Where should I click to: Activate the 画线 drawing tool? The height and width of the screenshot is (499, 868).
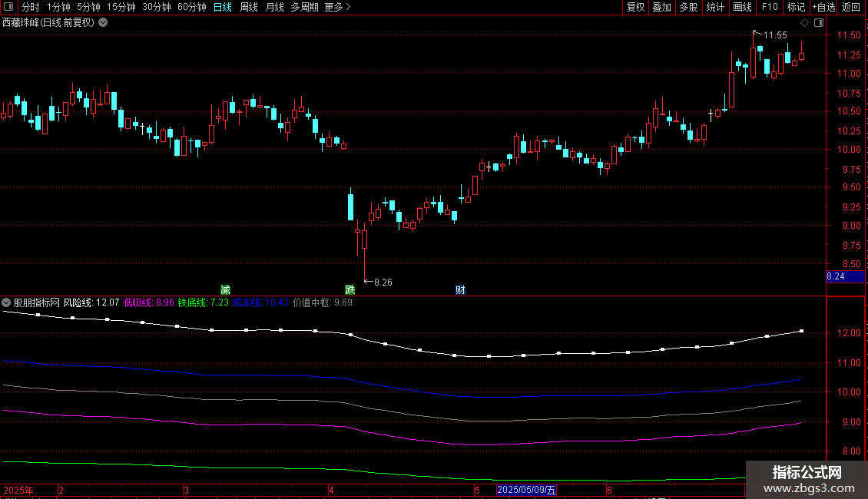742,7
